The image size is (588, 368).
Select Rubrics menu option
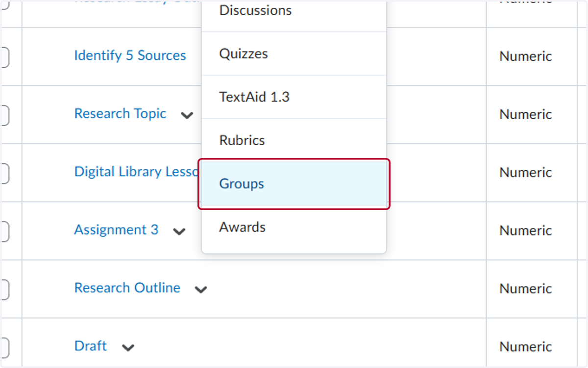click(294, 140)
